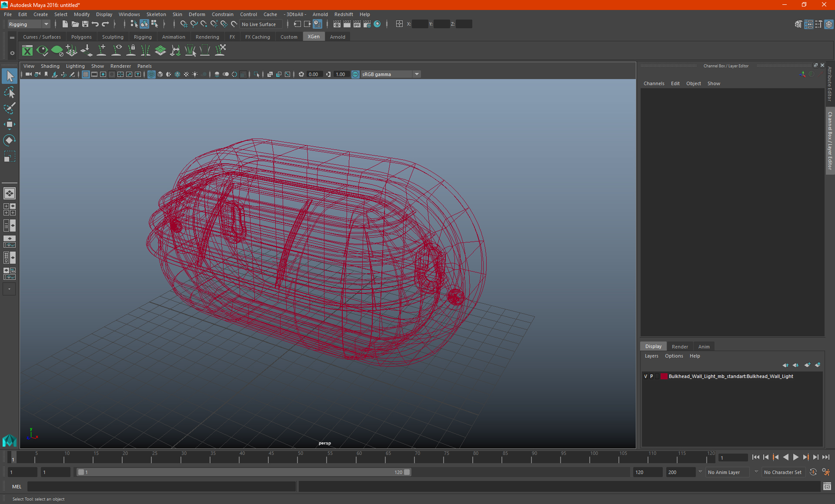Activate the Scale tool
The height and width of the screenshot is (504, 835).
tap(10, 156)
